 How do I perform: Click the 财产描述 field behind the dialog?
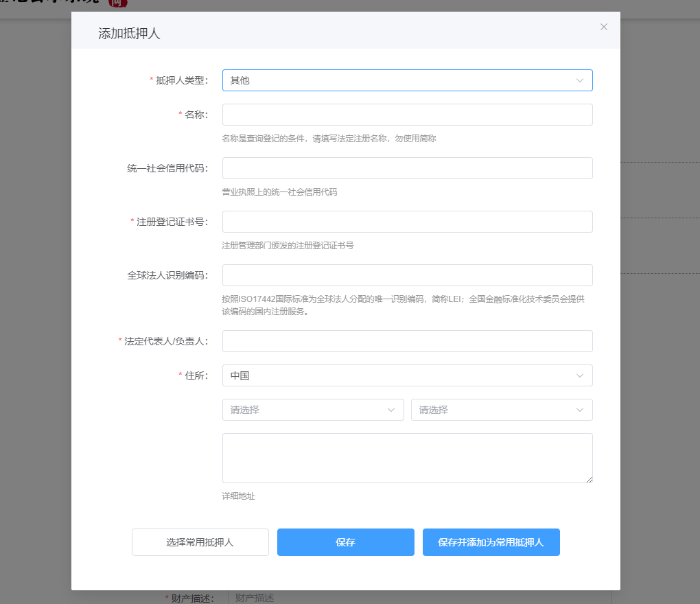(419, 598)
